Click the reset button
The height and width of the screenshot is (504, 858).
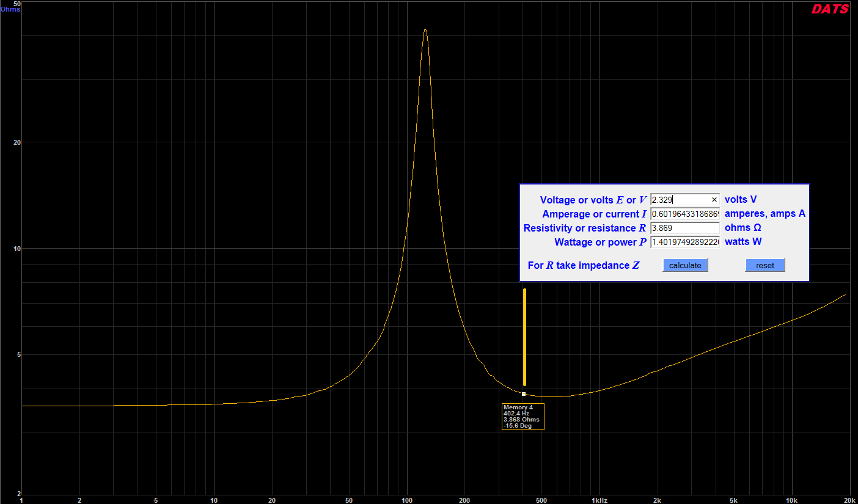tap(765, 265)
